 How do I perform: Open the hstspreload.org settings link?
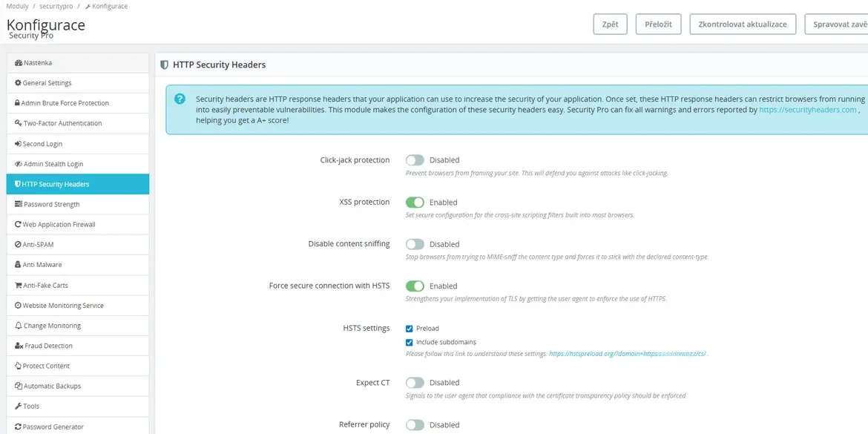tap(627, 354)
